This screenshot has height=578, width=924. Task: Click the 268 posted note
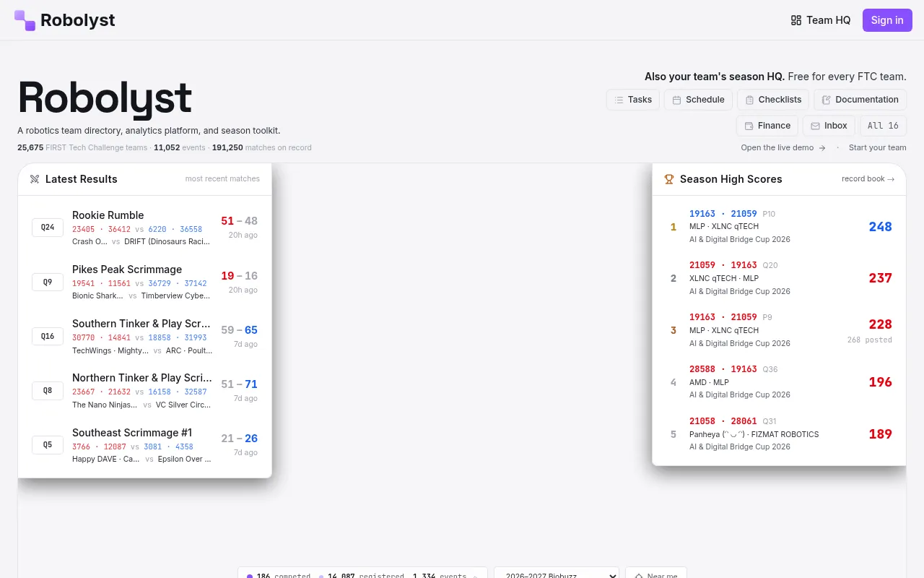click(x=869, y=340)
